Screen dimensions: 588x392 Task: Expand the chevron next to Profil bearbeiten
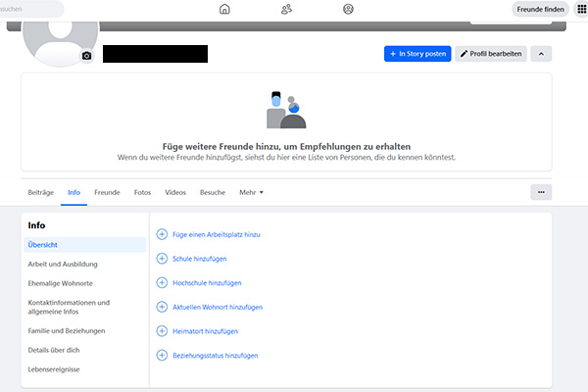pyautogui.click(x=541, y=54)
